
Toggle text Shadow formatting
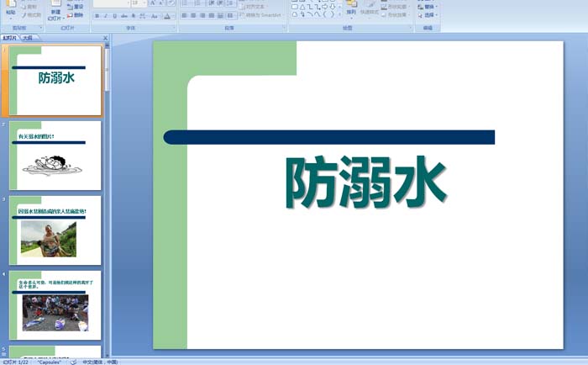pyautogui.click(x=133, y=16)
